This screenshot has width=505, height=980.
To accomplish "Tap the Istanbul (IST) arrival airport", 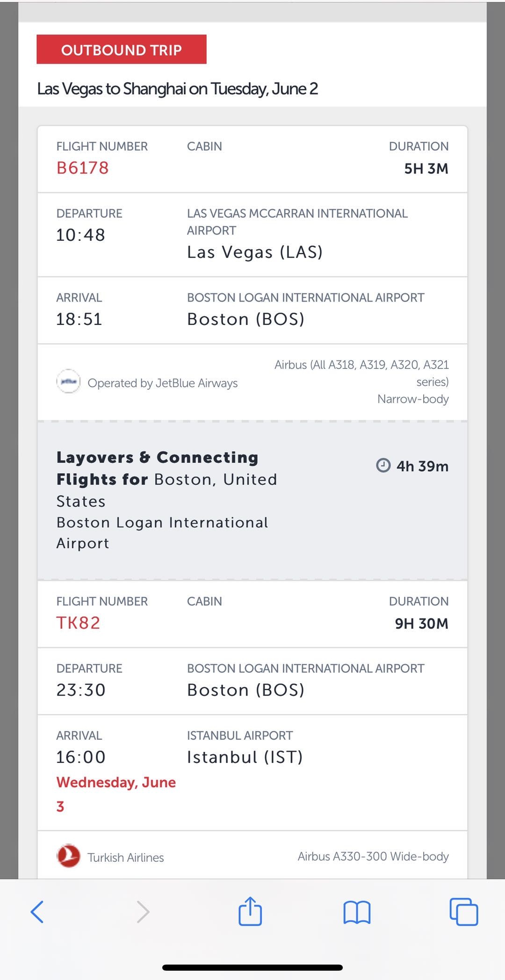I will click(x=245, y=757).
